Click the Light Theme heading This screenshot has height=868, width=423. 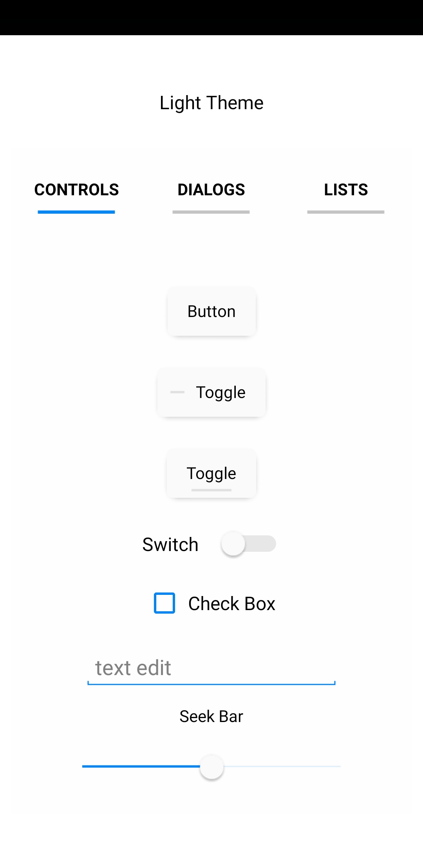[211, 103]
